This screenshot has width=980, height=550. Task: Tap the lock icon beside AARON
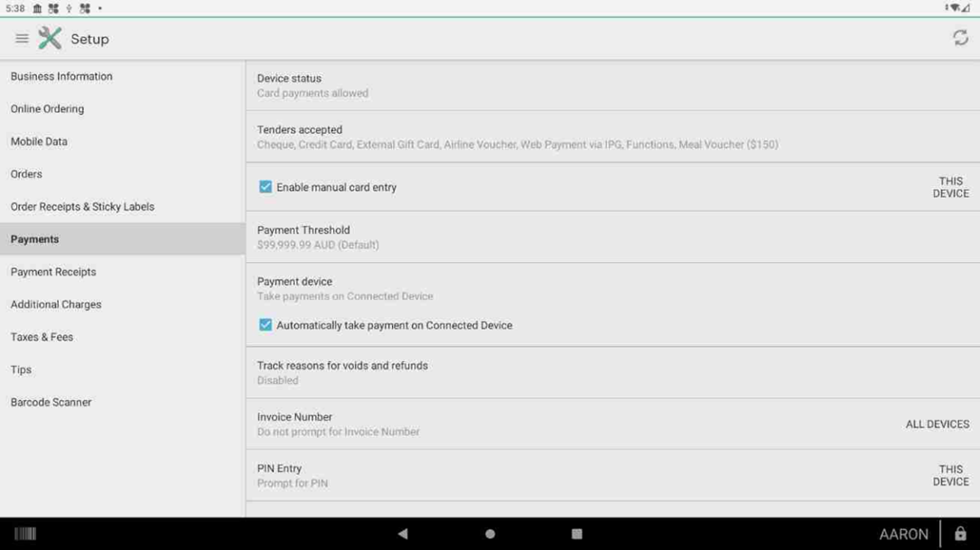960,534
